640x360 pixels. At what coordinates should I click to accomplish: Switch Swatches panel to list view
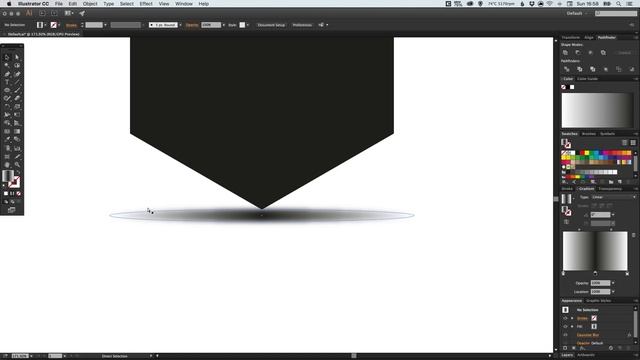point(624,142)
